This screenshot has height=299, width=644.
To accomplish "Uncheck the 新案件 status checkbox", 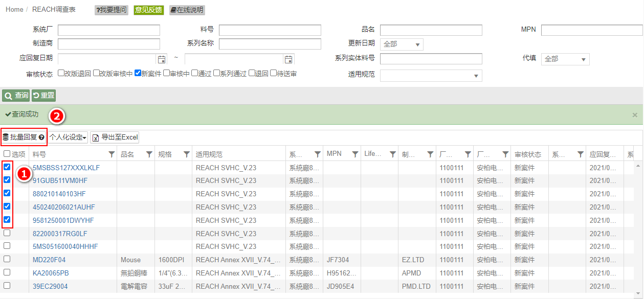I will click(x=138, y=73).
